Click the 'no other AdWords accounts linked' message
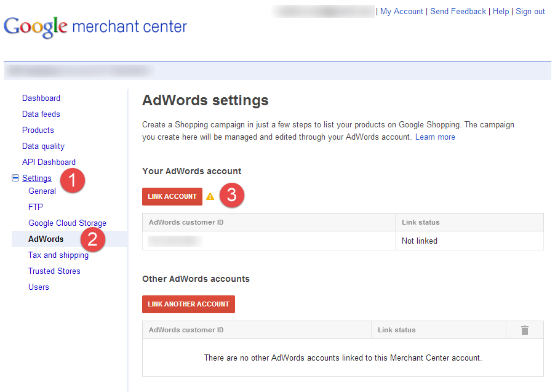 [x=343, y=358]
